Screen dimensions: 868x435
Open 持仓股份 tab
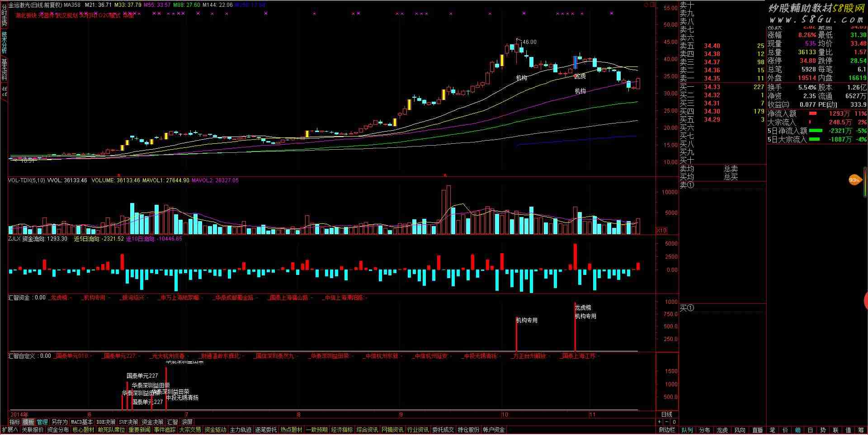click(468, 430)
